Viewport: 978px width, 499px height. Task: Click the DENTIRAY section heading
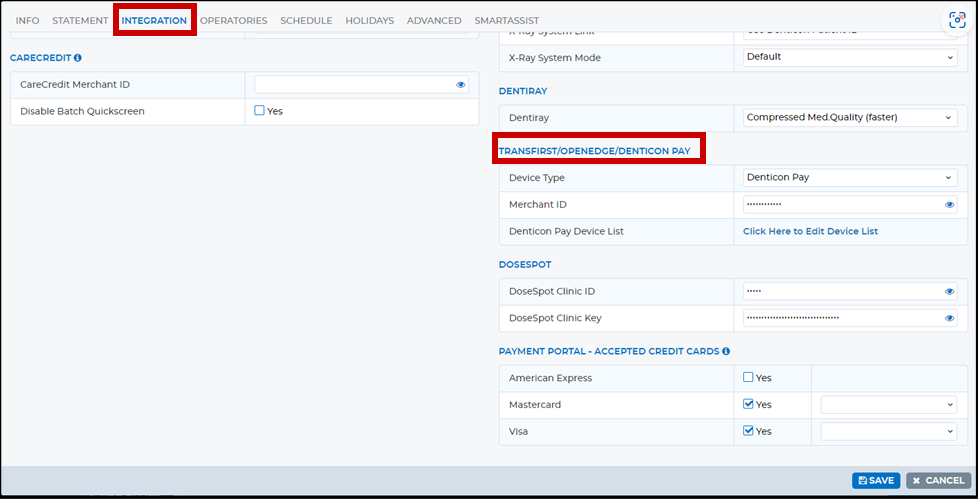[523, 91]
